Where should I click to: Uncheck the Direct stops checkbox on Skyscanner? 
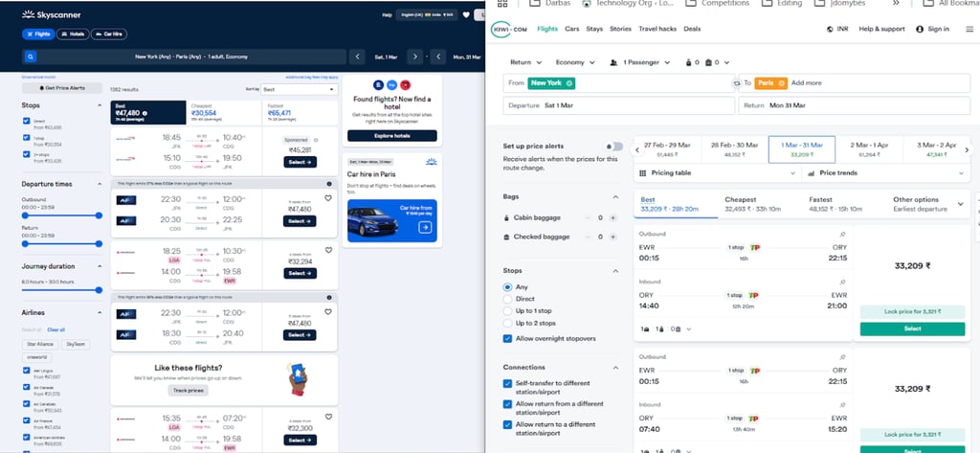pos(26,122)
